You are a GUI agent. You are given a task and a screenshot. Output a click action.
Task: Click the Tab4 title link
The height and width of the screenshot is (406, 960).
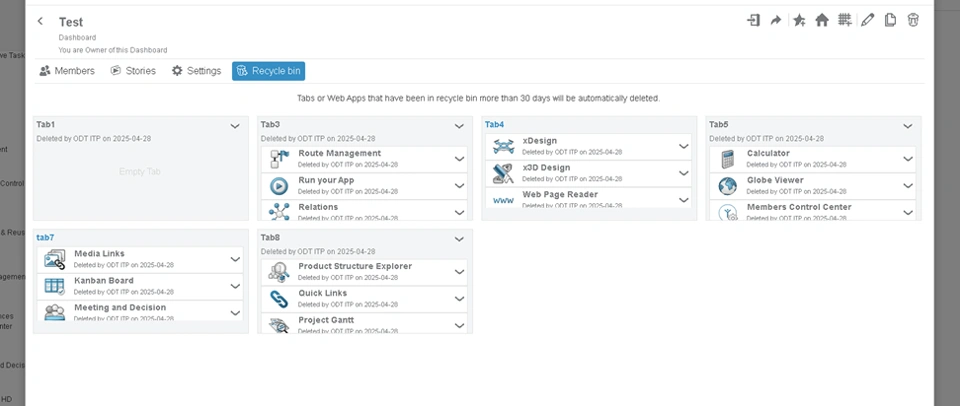click(x=494, y=125)
